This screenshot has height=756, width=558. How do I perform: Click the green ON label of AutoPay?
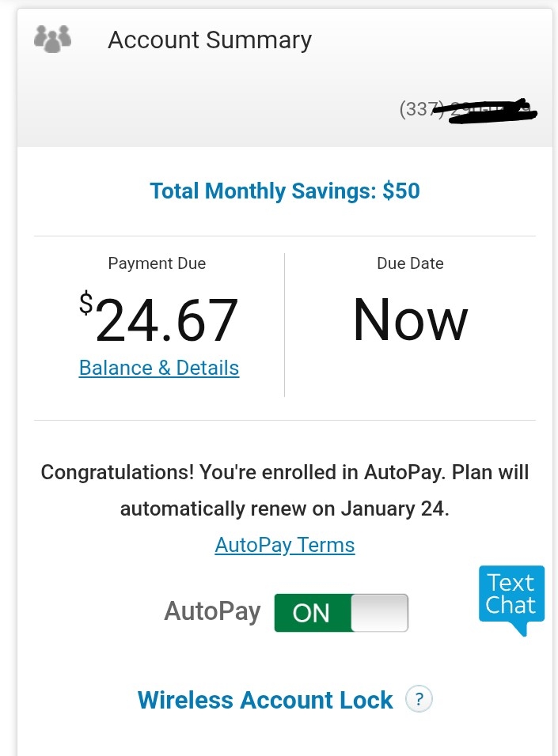[311, 614]
